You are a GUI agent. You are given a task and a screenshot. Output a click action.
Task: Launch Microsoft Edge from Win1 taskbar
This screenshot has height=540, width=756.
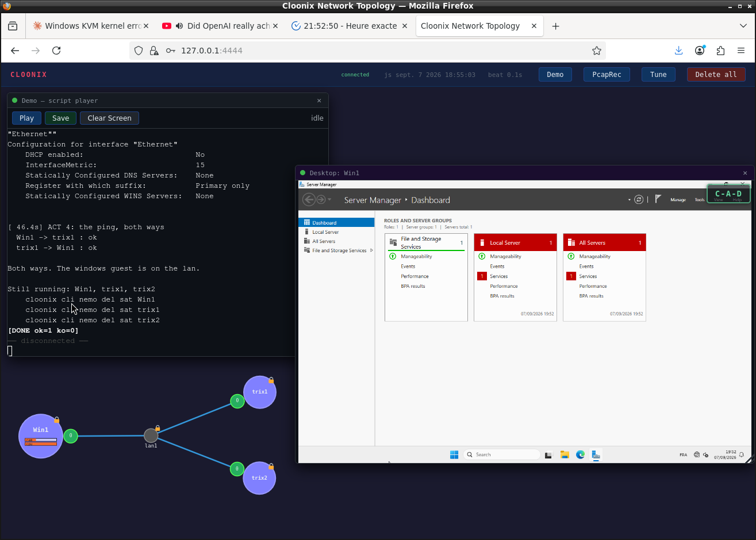coord(581,454)
